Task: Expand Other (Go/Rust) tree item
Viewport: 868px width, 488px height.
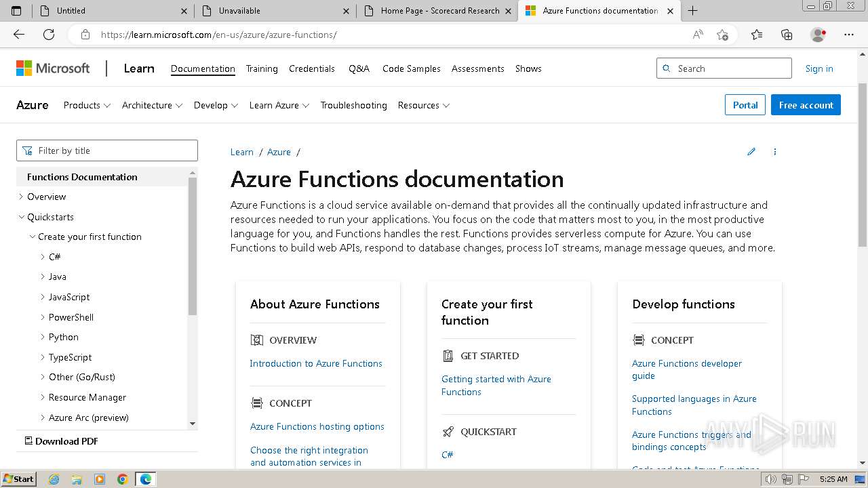Action: pyautogui.click(x=43, y=377)
